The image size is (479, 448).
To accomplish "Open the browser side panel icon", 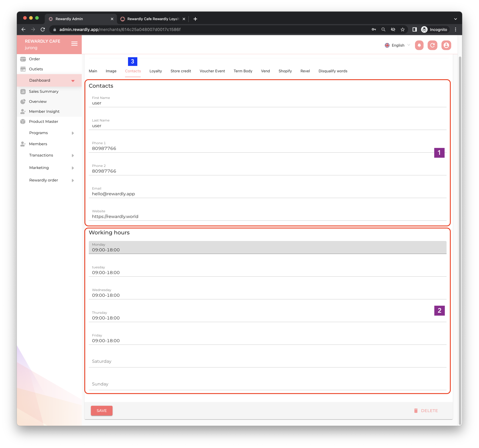I will [414, 29].
